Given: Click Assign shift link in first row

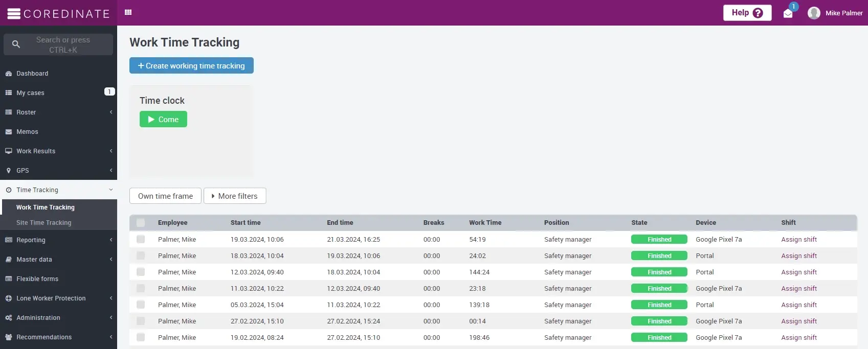Looking at the screenshot, I should pos(798,240).
